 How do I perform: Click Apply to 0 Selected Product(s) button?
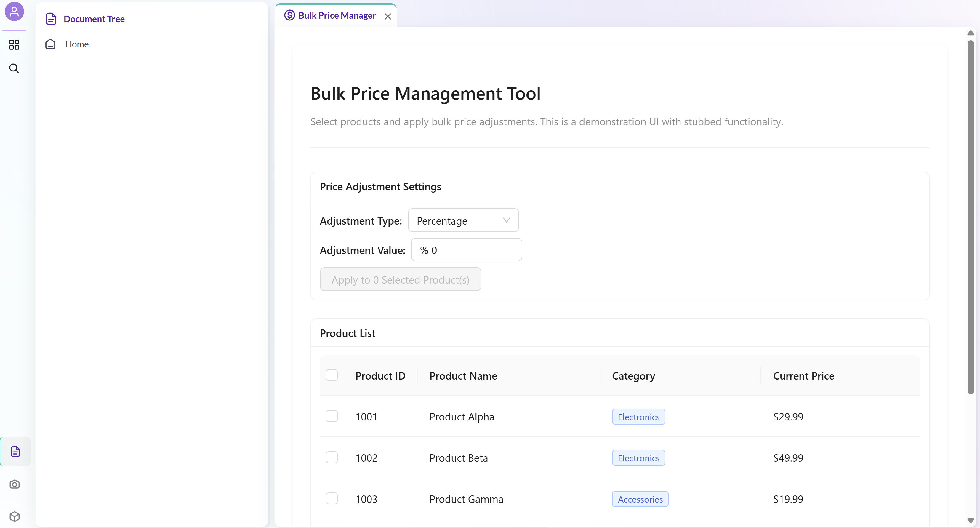coord(400,280)
